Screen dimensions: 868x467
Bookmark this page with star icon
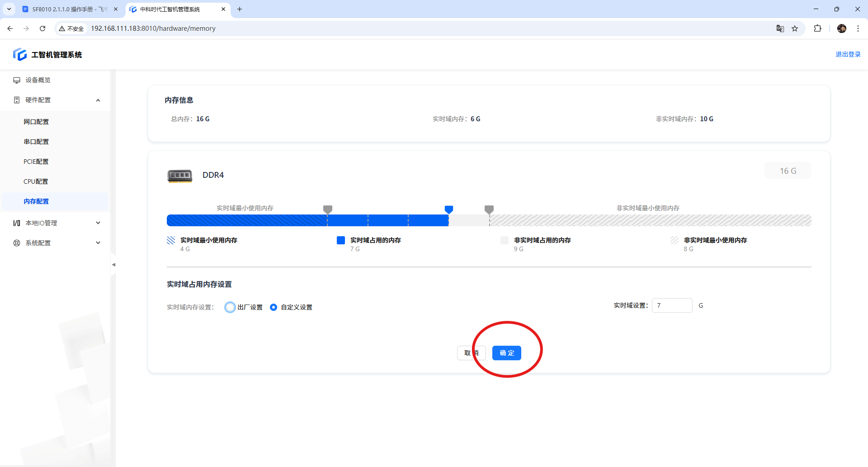795,29
